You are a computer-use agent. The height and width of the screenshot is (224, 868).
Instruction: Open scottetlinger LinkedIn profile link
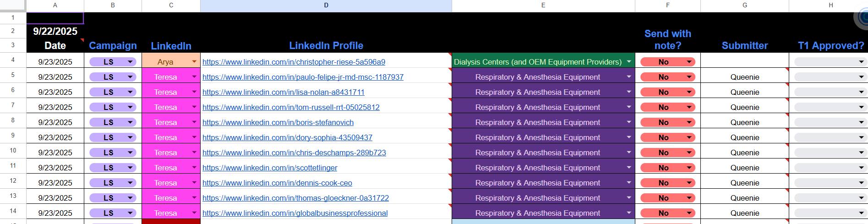pos(270,168)
